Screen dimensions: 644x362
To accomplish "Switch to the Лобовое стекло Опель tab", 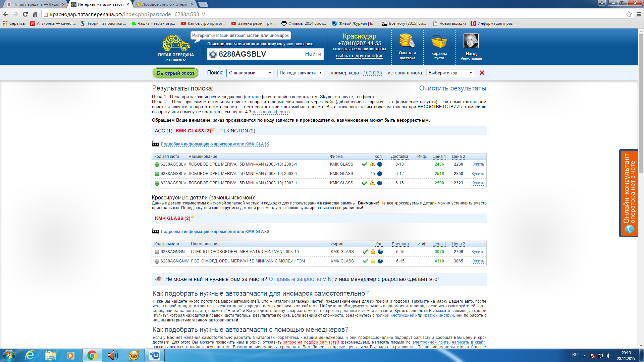I will coord(164,4).
